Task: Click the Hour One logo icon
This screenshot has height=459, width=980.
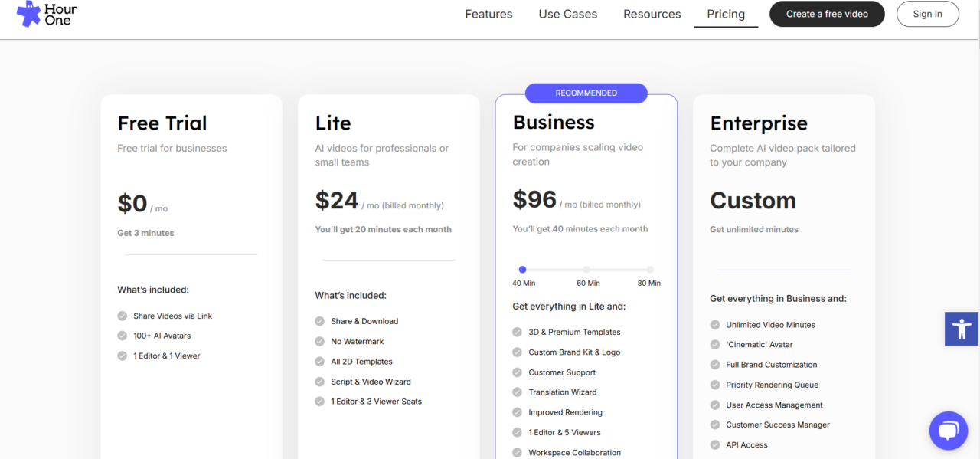Action: [26, 14]
